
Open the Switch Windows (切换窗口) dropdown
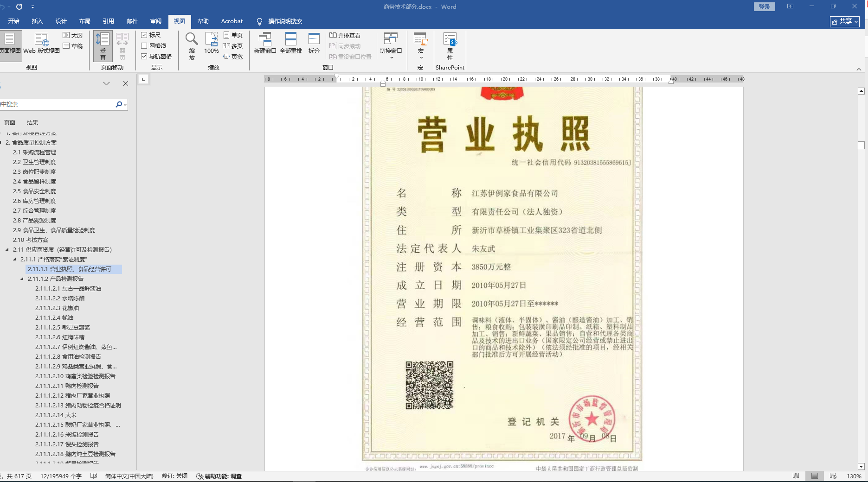pos(391,45)
